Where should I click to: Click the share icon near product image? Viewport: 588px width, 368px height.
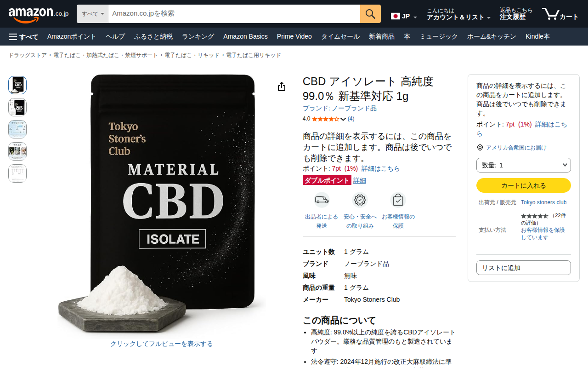pos(282,87)
